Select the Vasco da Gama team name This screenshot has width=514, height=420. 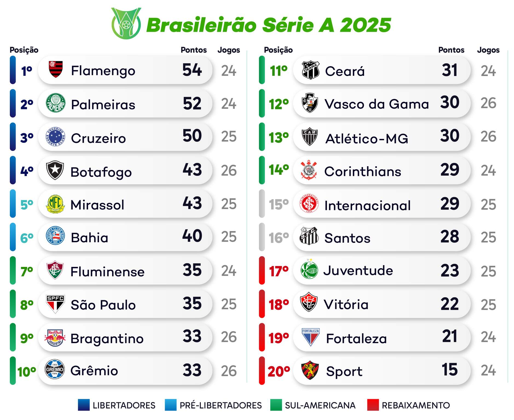click(x=376, y=104)
